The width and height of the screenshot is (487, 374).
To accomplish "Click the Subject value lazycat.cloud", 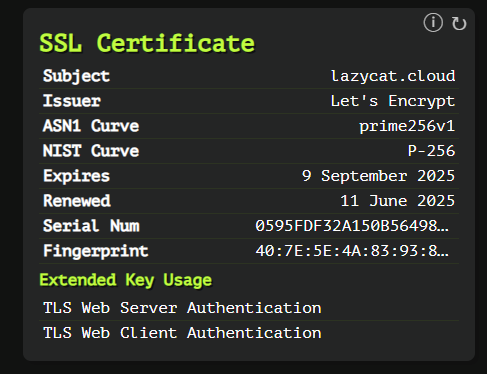I will (x=393, y=76).
